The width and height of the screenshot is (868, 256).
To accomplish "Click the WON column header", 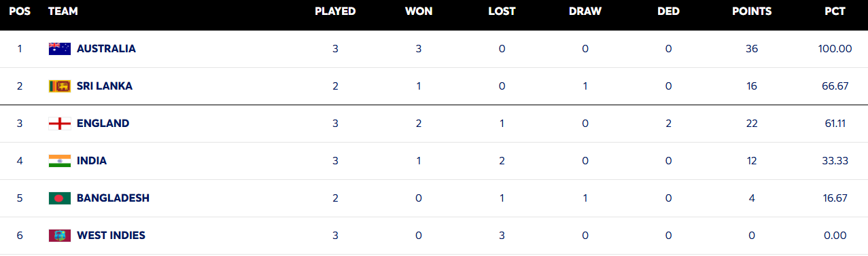I will pos(419,12).
